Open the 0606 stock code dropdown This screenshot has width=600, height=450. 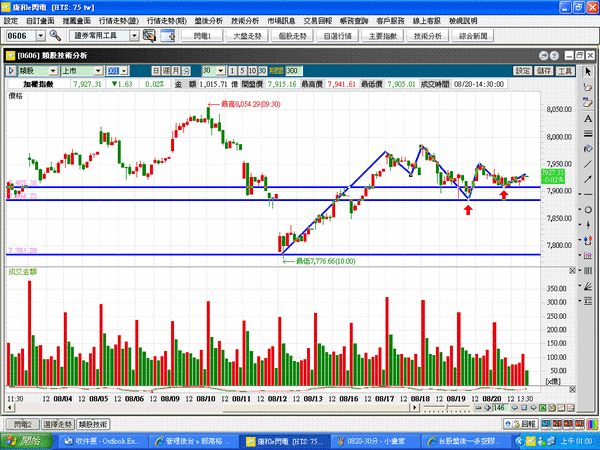click(41, 36)
